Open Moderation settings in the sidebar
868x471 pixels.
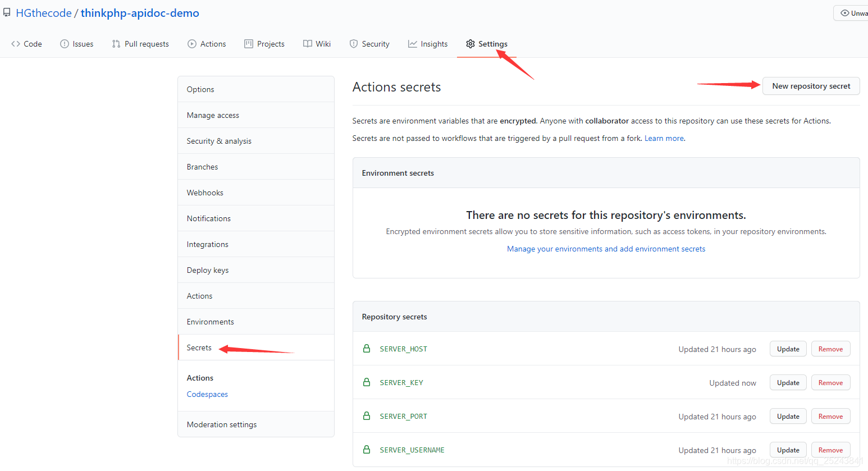pos(256,424)
